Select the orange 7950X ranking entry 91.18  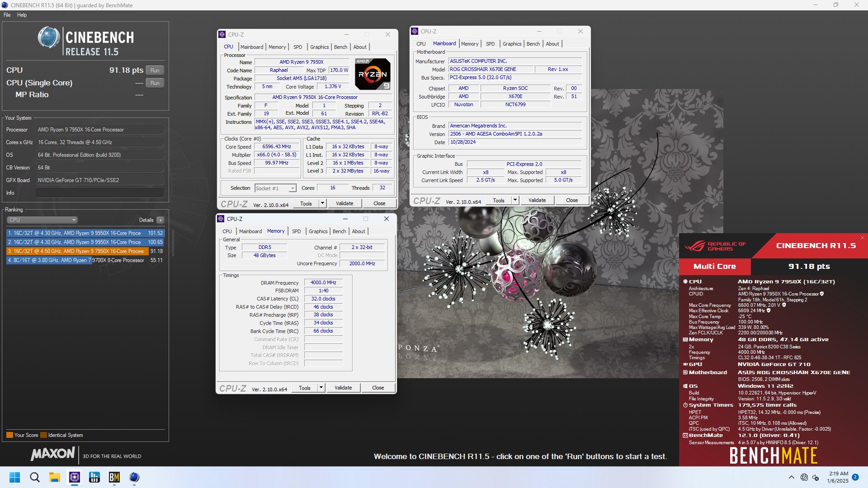coord(85,251)
